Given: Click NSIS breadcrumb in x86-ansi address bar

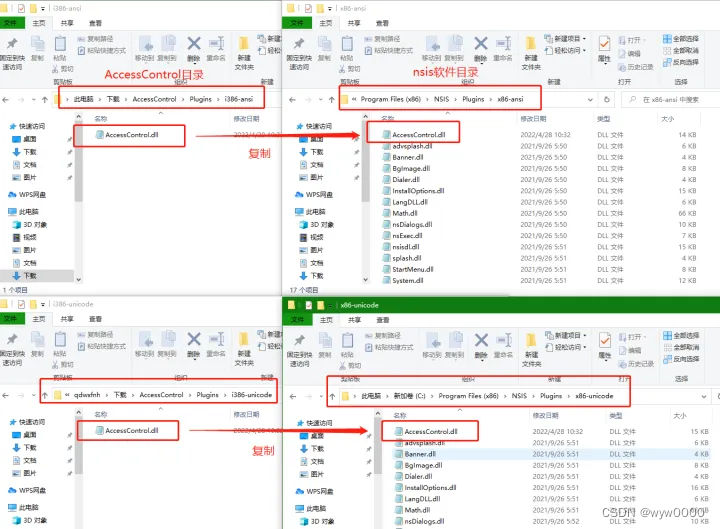Looking at the screenshot, I should pos(442,99).
